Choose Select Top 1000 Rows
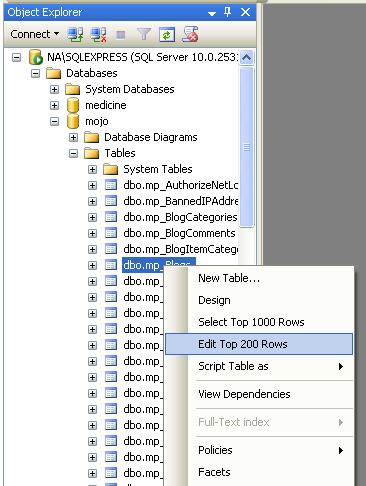Image resolution: width=366 pixels, height=486 pixels. [x=259, y=322]
